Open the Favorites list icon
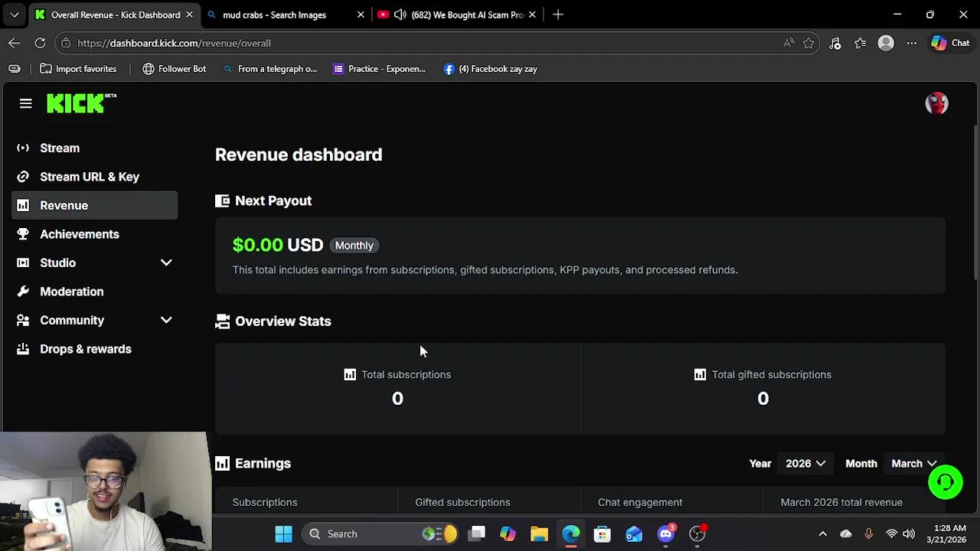Viewport: 980px width, 551px height. [861, 43]
